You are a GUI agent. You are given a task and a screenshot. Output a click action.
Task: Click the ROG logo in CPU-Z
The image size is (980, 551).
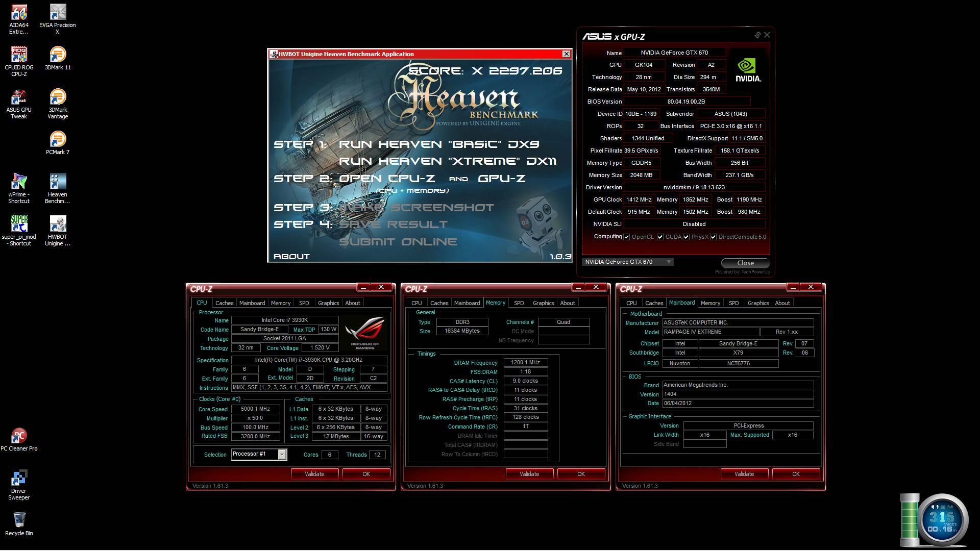[364, 333]
